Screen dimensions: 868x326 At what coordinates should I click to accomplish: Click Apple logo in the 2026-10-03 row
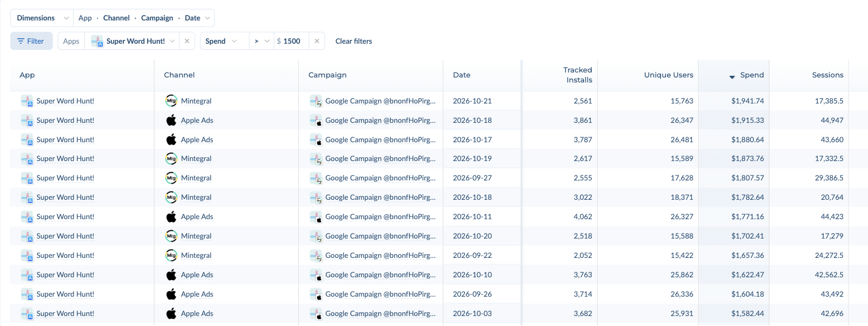[x=171, y=313]
